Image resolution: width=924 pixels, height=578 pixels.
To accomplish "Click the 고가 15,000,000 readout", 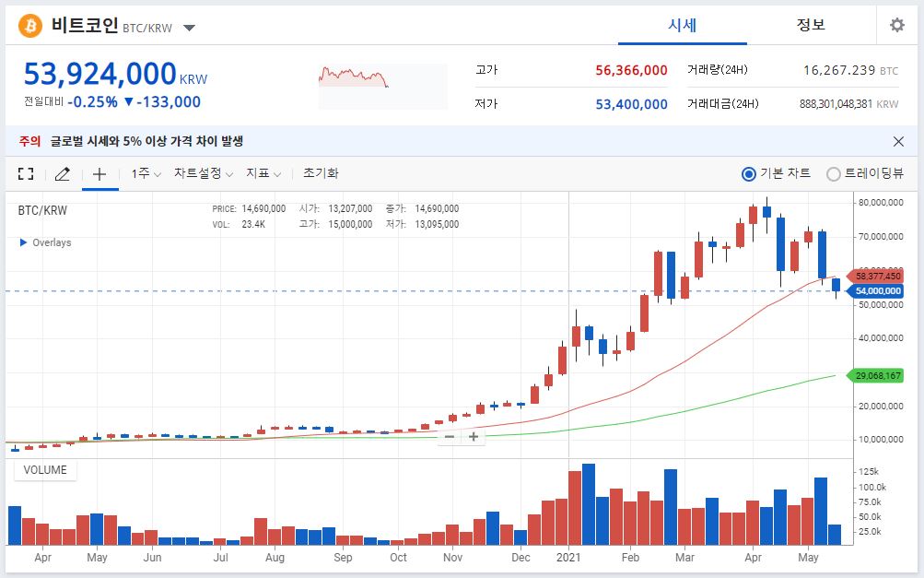I will (335, 224).
